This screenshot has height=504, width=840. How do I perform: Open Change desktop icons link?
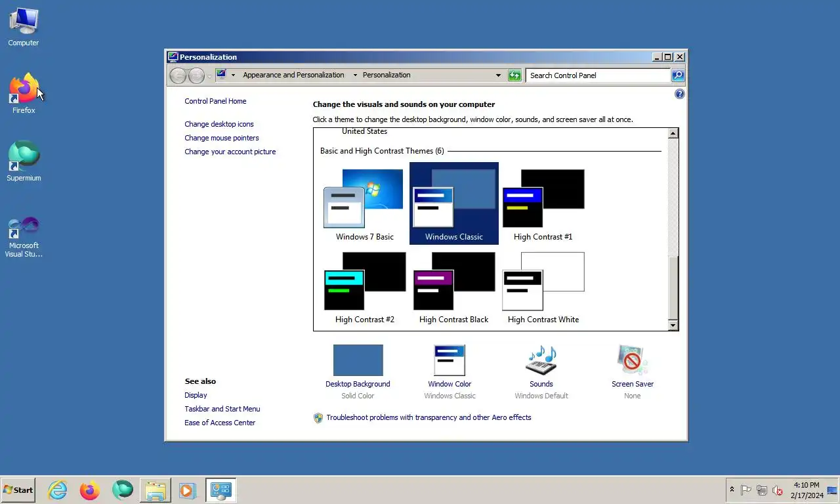[219, 124]
